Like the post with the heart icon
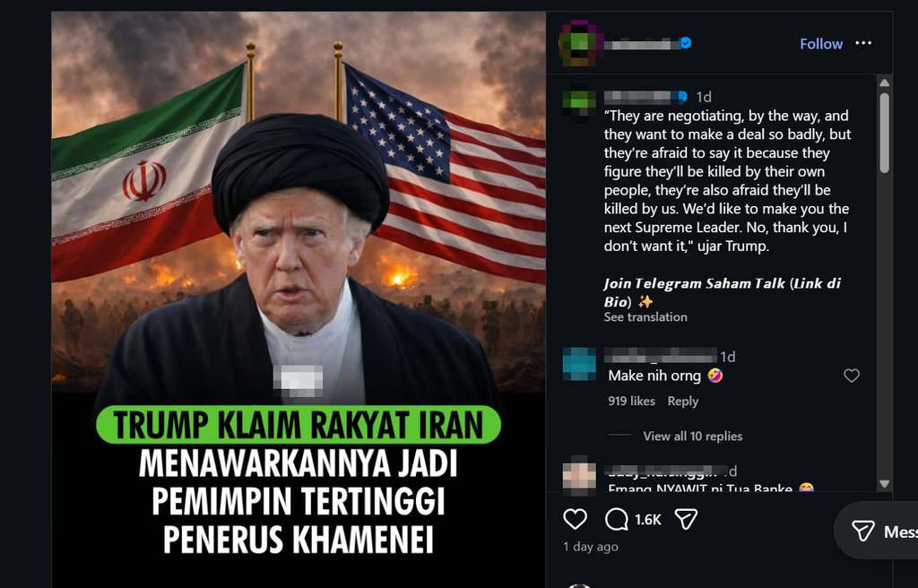Viewport: 918px width, 588px height. click(x=575, y=519)
